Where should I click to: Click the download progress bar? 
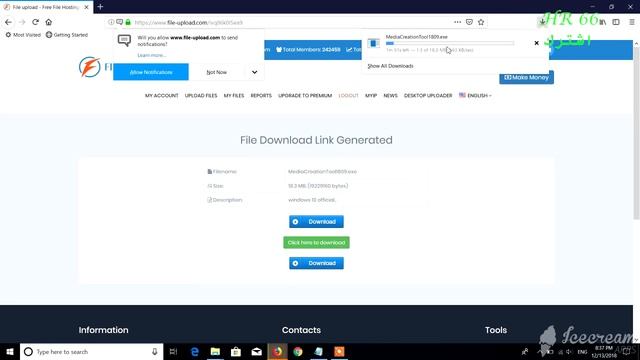click(450, 43)
